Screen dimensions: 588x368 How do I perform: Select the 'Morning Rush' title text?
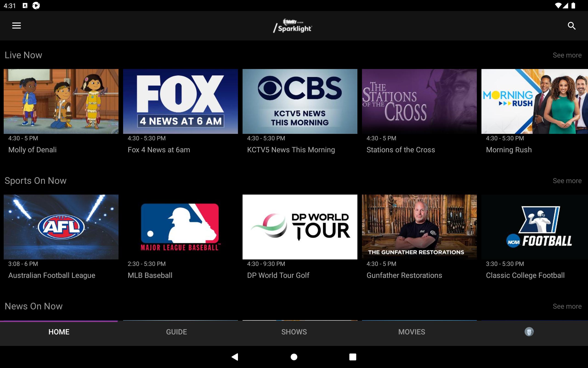pyautogui.click(x=509, y=150)
